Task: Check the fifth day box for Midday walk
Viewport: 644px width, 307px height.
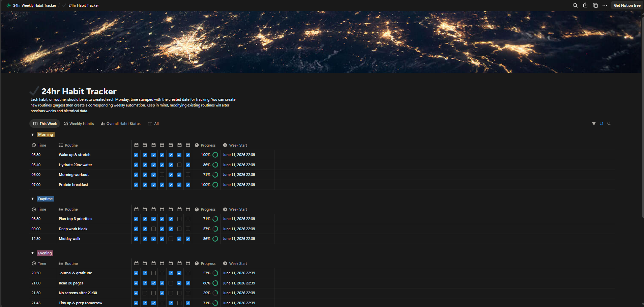Action: coord(171,239)
